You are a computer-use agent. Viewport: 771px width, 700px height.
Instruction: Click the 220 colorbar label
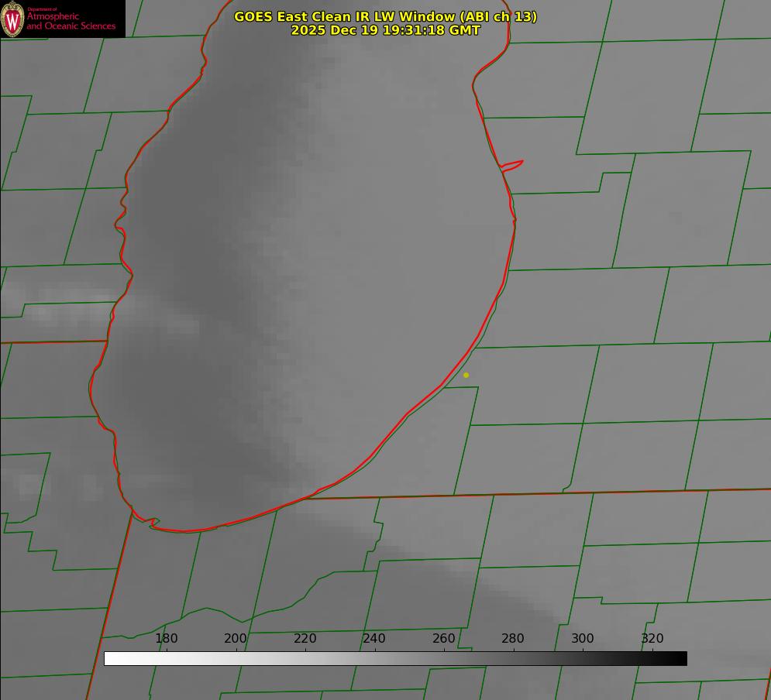[305, 639]
